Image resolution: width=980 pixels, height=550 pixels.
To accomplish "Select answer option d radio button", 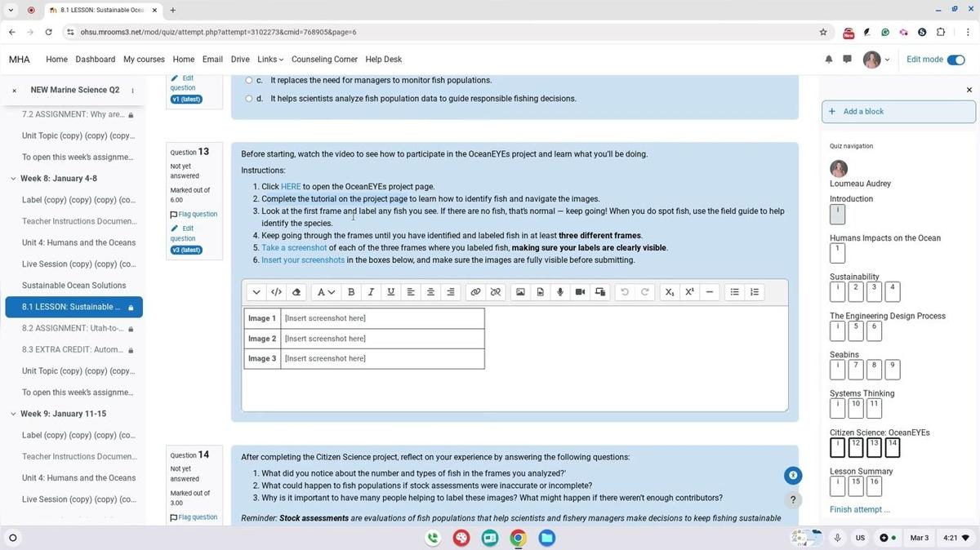I will [249, 99].
